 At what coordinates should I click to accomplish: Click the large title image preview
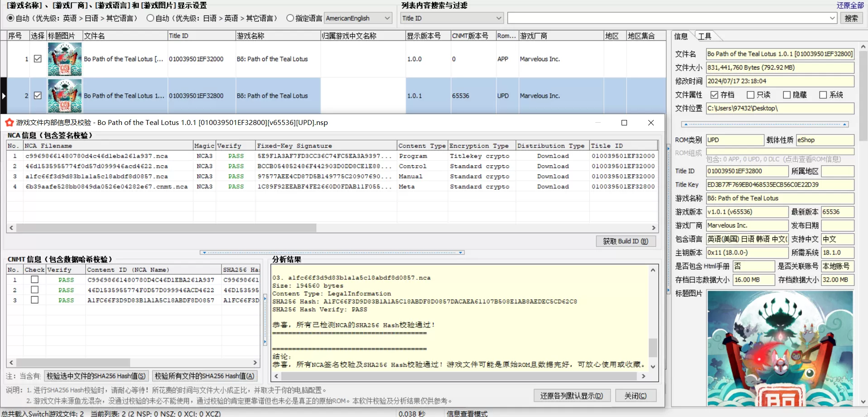pos(780,348)
